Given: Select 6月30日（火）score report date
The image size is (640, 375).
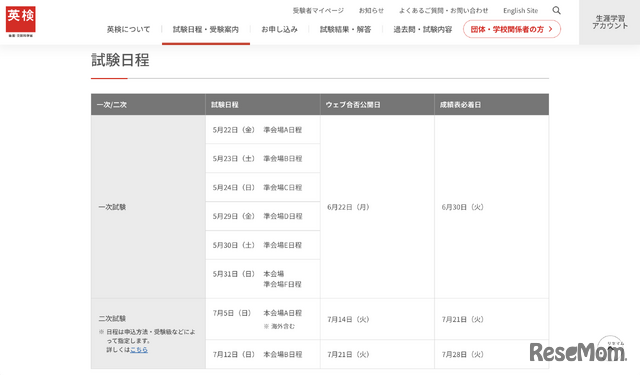Looking at the screenshot, I should pos(462,207).
